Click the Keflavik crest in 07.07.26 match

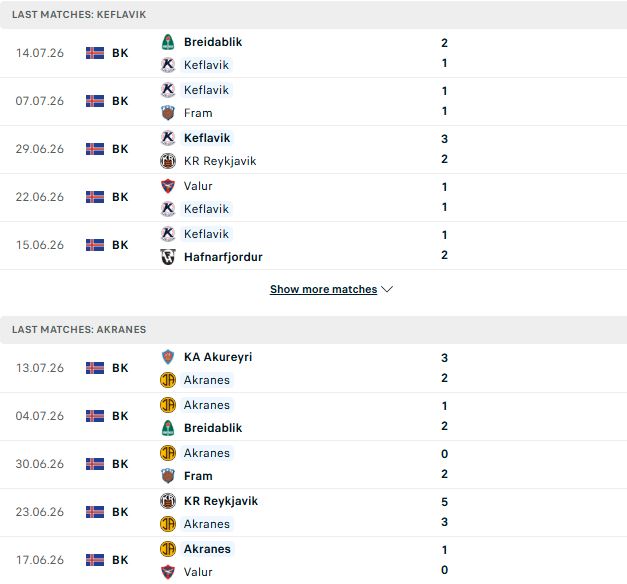coord(168,90)
